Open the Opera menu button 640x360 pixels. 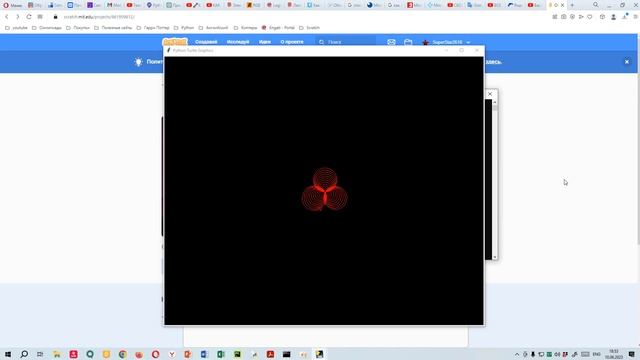click(12, 5)
